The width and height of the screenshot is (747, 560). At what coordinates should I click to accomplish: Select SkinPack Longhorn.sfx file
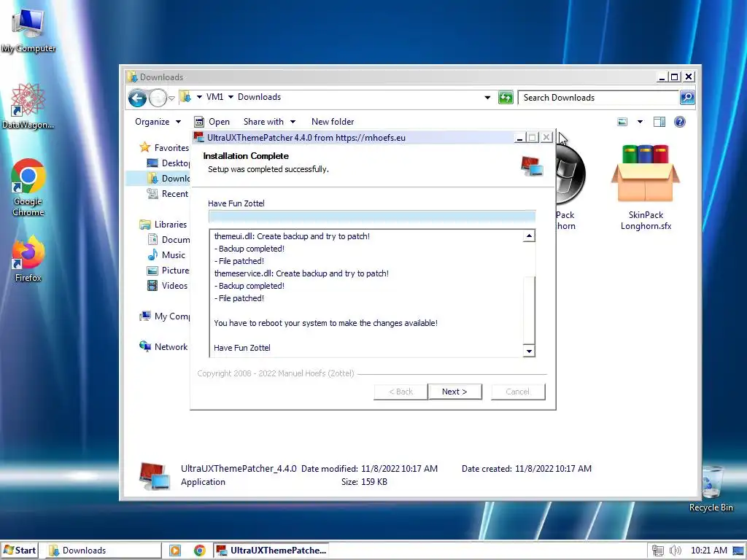[646, 187]
